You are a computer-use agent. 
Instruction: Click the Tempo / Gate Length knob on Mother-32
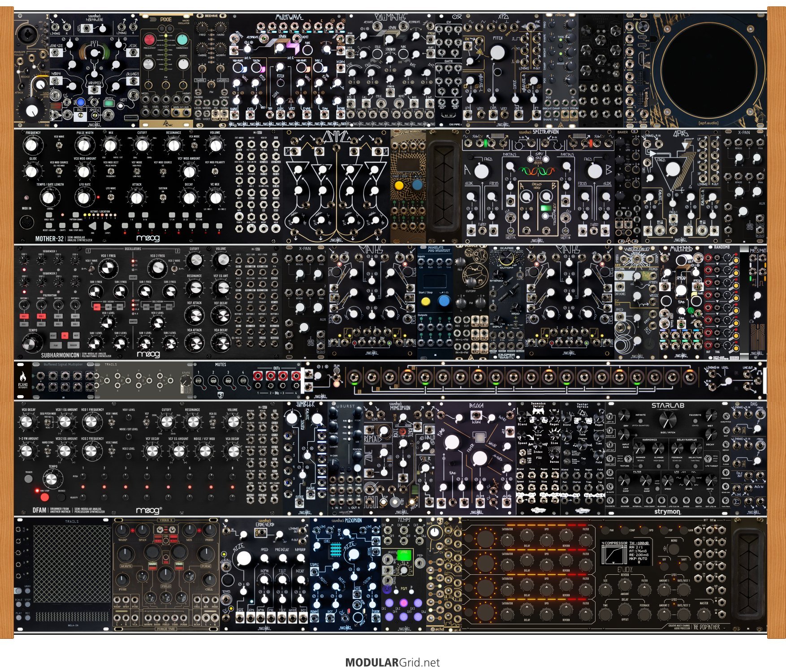click(49, 197)
